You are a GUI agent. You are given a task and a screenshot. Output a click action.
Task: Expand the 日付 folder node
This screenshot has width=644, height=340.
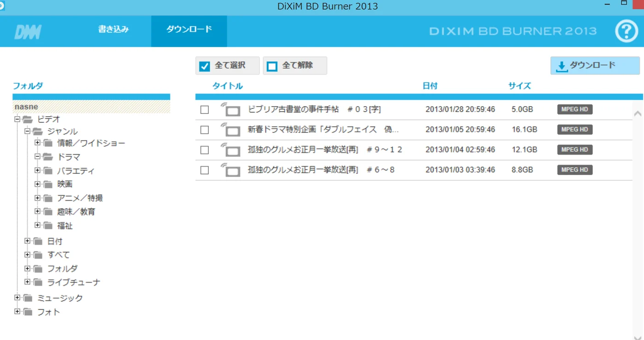tap(28, 241)
